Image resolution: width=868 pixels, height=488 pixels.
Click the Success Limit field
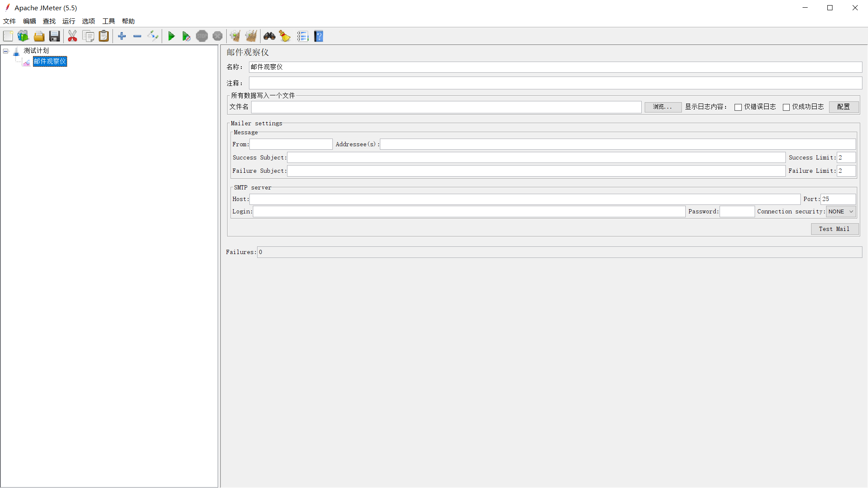tap(846, 158)
